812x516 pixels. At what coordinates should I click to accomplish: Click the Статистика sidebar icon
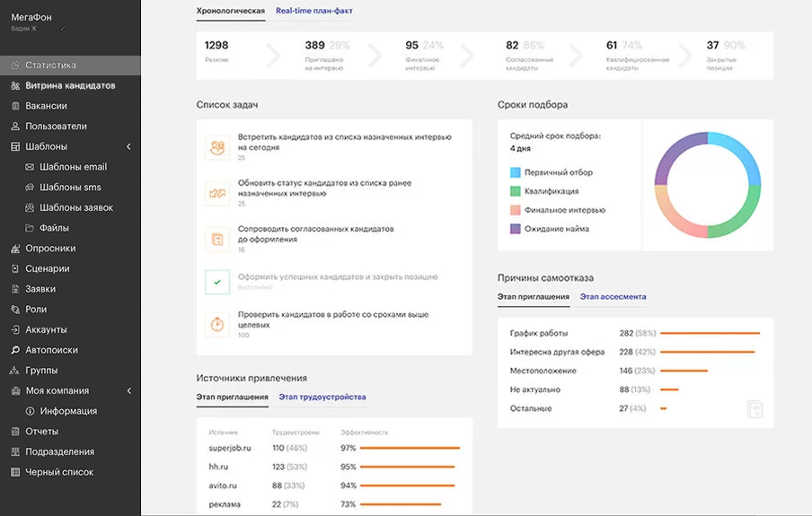[15, 66]
